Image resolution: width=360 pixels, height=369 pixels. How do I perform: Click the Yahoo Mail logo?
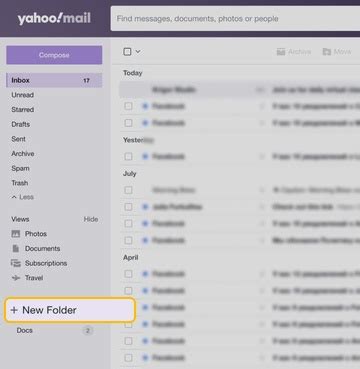click(x=54, y=19)
